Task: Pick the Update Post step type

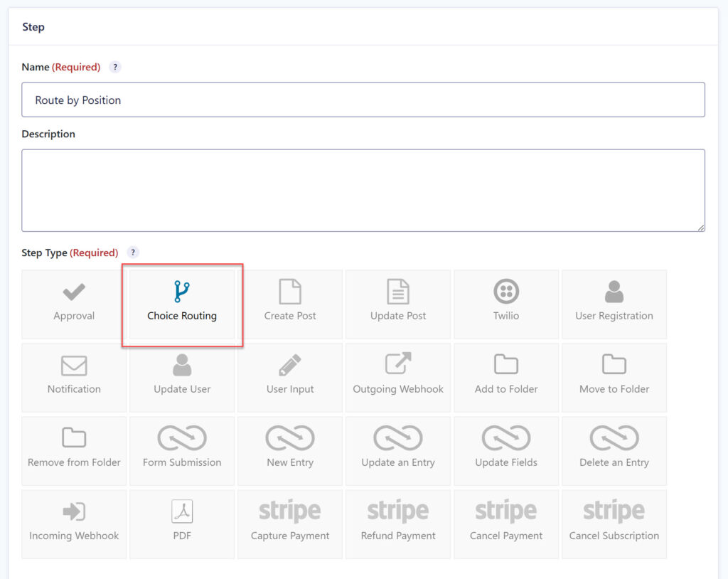Action: click(x=398, y=304)
